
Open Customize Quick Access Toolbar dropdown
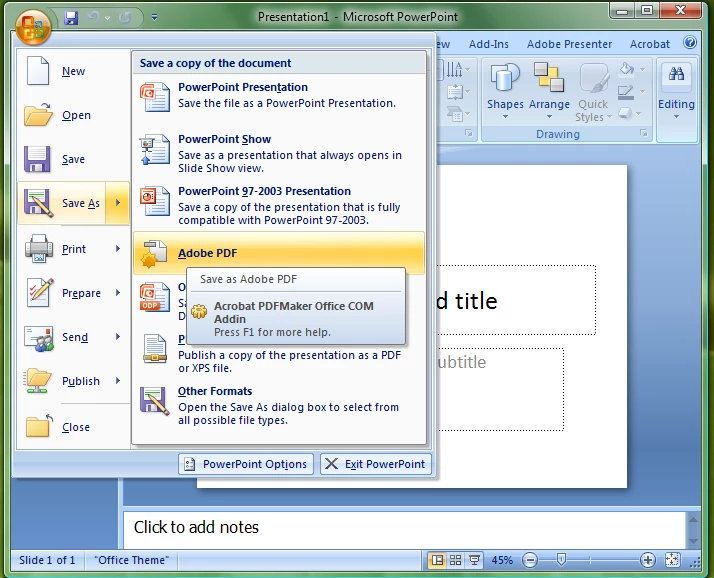point(154,18)
